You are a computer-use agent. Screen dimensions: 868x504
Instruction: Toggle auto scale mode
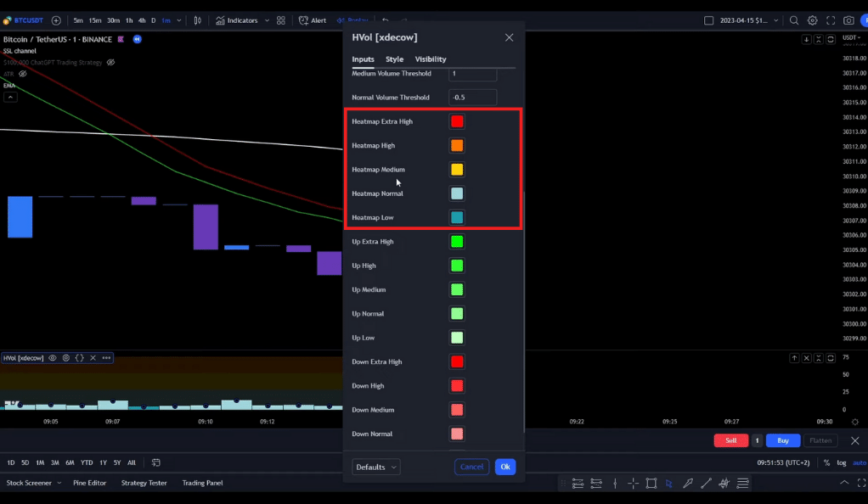(x=860, y=462)
